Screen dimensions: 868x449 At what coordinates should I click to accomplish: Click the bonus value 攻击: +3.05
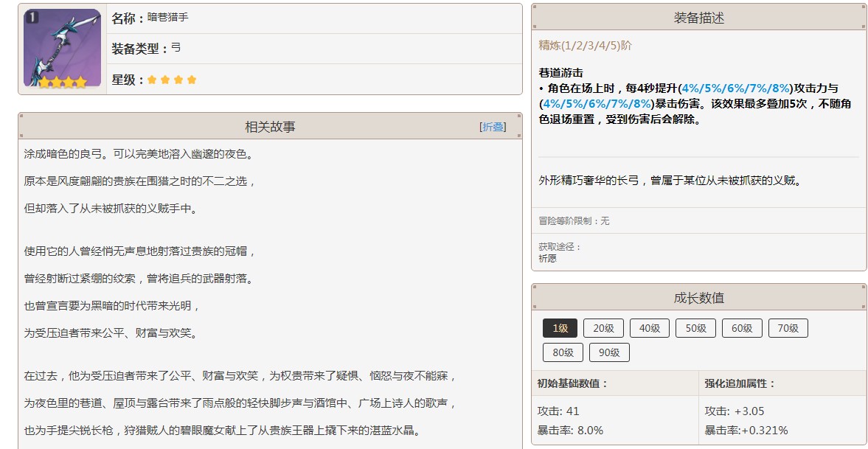tap(735, 411)
